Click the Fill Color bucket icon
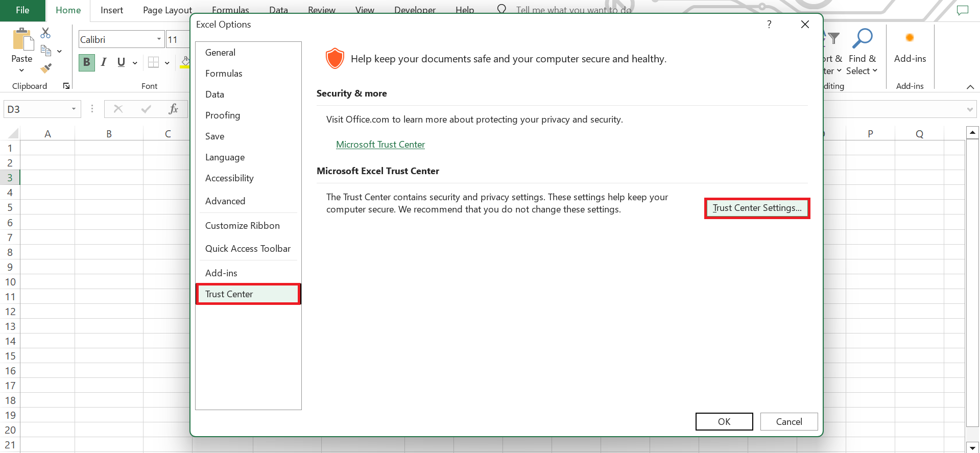Viewport: 980px width, 453px height. pyautogui.click(x=185, y=62)
